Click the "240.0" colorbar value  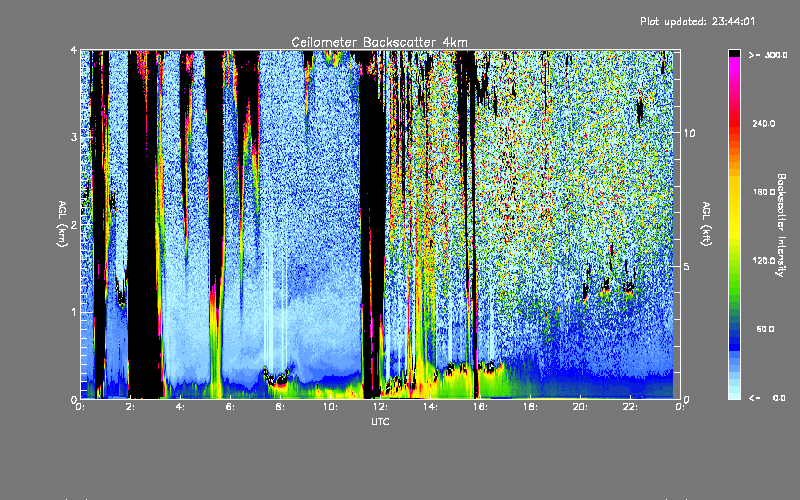coord(764,123)
